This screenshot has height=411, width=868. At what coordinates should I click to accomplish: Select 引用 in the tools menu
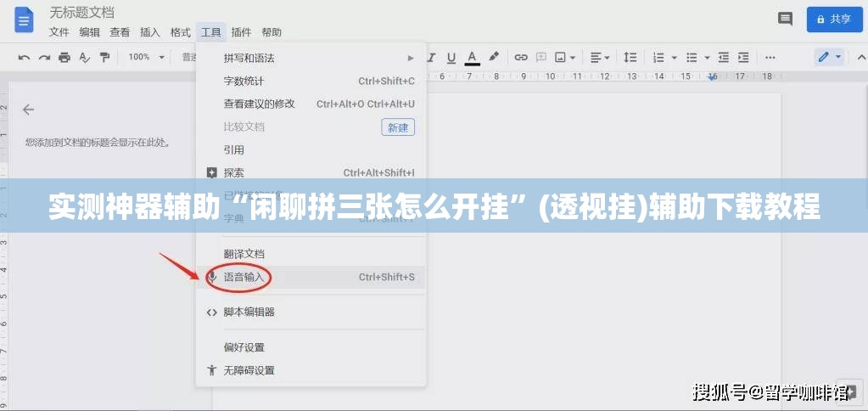[311, 149]
